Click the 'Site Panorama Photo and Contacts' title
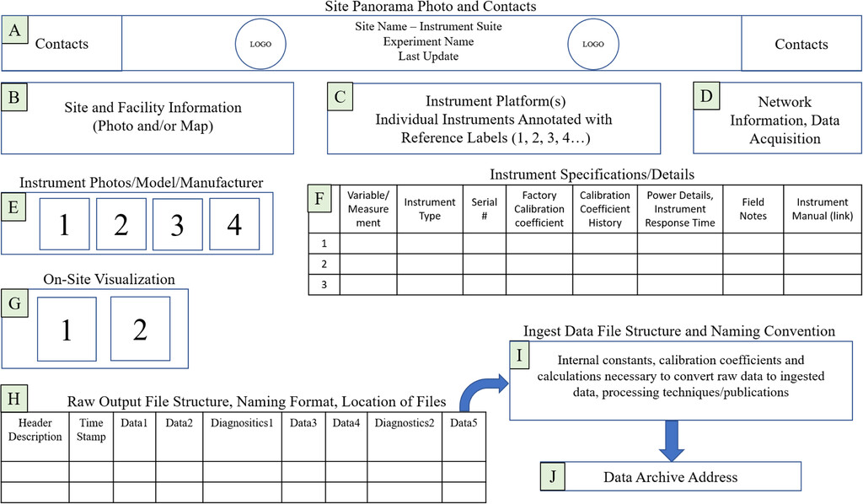 431,7
